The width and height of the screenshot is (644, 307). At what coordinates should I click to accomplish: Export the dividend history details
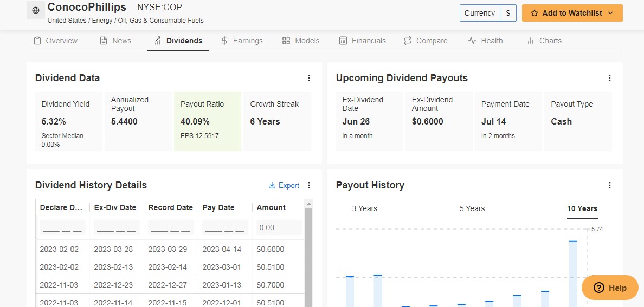(x=284, y=186)
